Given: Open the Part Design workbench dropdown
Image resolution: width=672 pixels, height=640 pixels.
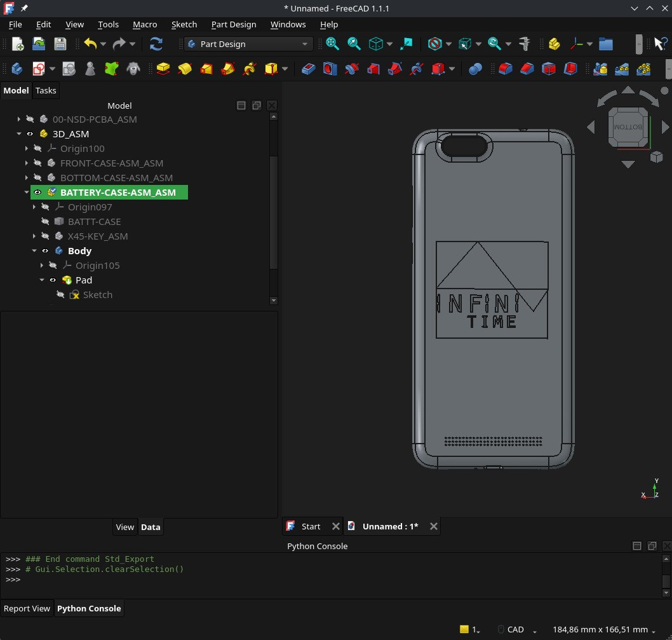Looking at the screenshot, I should point(248,44).
